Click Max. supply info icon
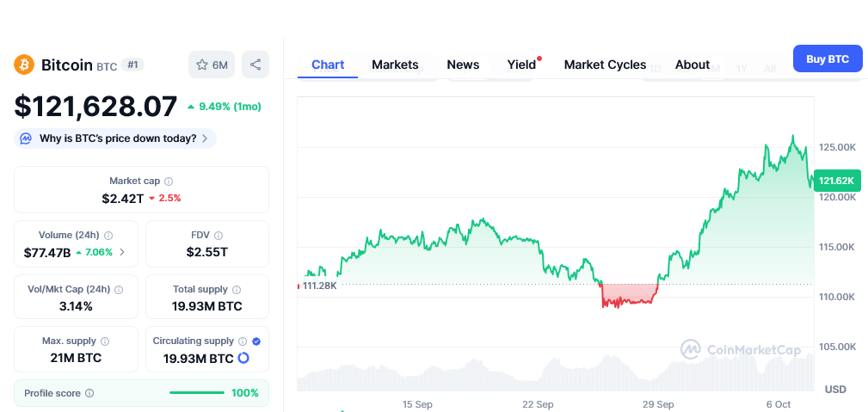The height and width of the screenshot is (412, 868). click(105, 341)
